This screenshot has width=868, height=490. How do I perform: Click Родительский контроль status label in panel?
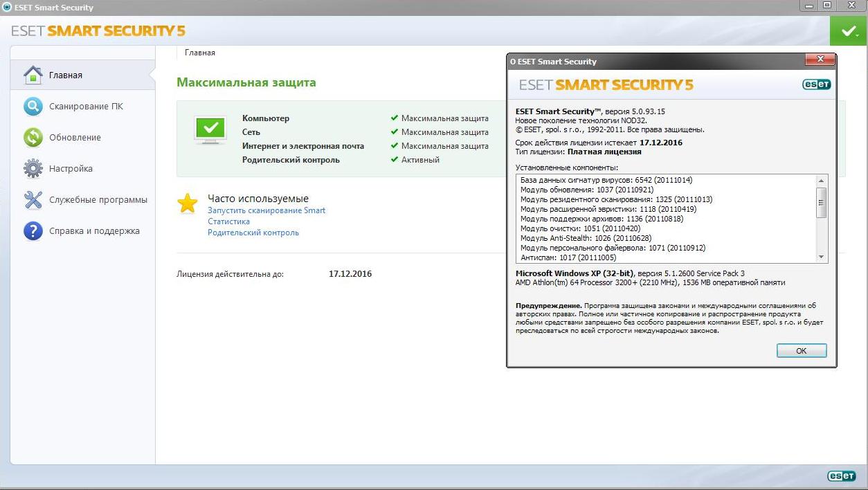click(291, 160)
